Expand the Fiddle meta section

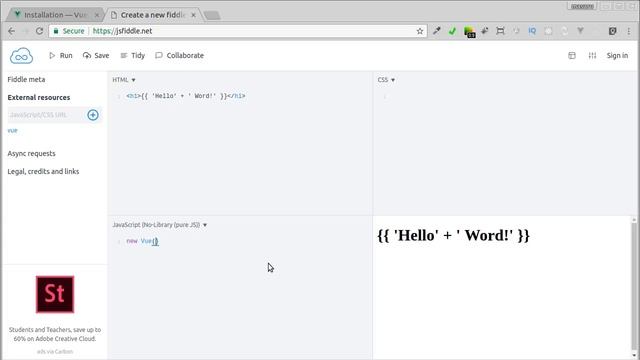26,80
